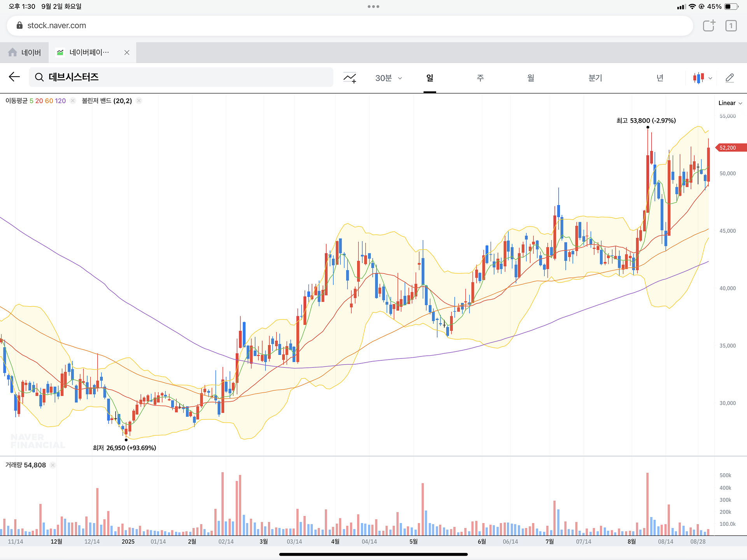Screen dimensions: 747x560
Task: Click the candlestick chart type icon
Action: (698, 78)
